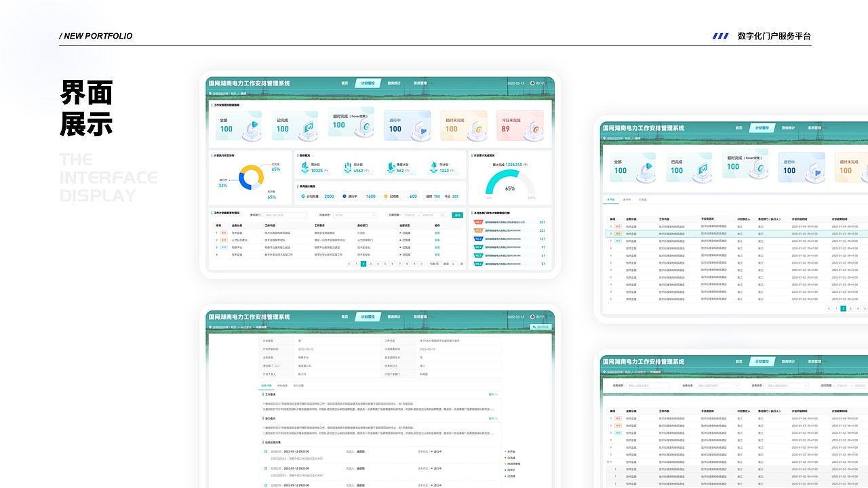Open 系统管理 tab in top-left dashboard window
The image size is (868, 488).
420,83
